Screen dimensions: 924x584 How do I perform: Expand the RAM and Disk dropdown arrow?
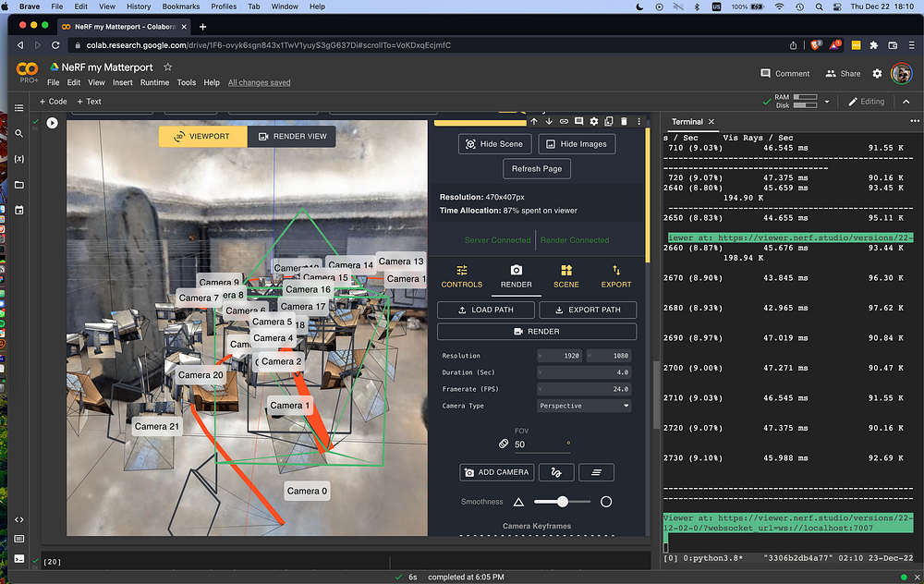(x=827, y=102)
